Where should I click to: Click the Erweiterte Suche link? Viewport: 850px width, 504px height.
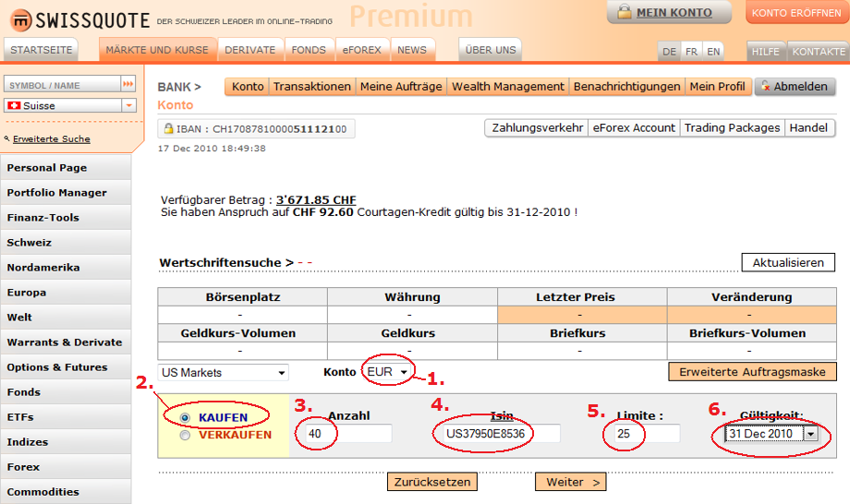tap(52, 139)
